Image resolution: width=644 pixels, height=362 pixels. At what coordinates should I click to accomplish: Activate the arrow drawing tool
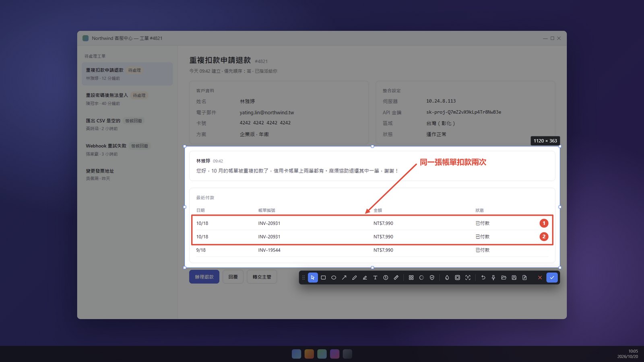pyautogui.click(x=344, y=278)
